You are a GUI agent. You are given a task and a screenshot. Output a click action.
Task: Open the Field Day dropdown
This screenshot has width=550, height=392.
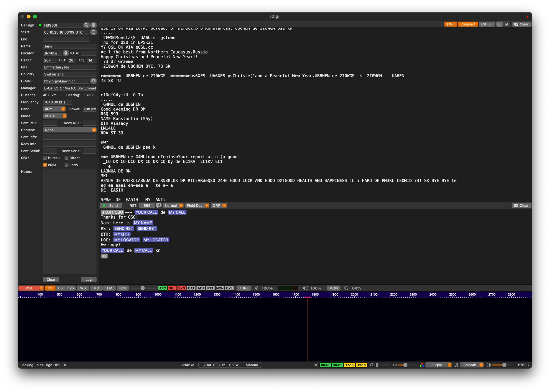[x=197, y=206]
